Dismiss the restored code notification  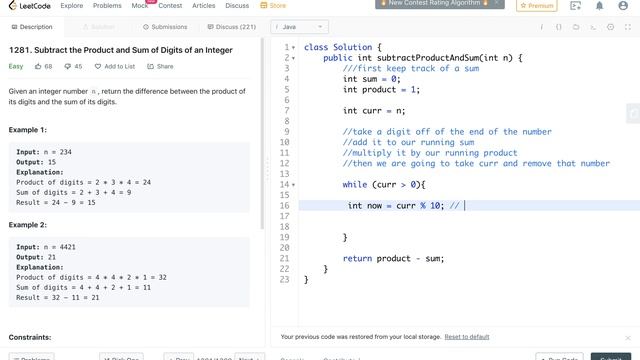click(628, 338)
